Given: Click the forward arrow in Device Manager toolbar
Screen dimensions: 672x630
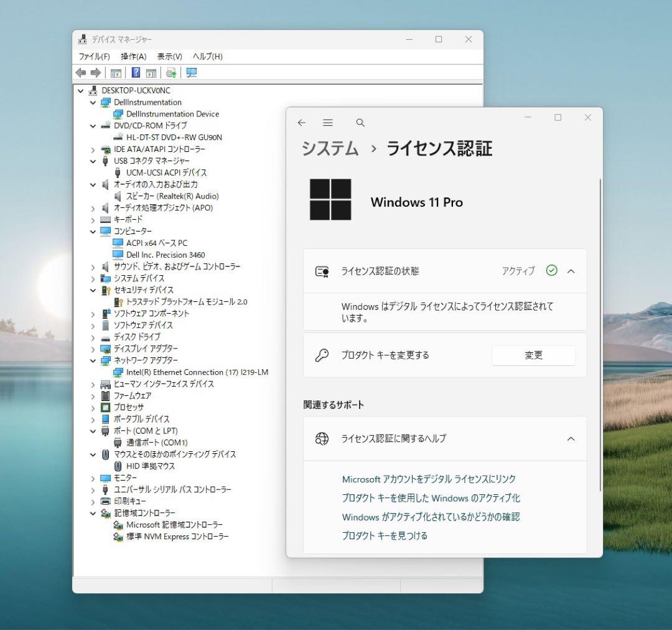Looking at the screenshot, I should click(x=96, y=73).
